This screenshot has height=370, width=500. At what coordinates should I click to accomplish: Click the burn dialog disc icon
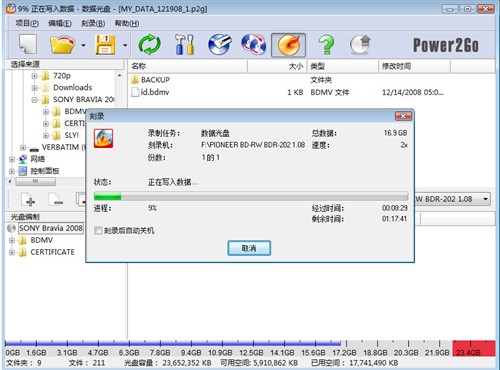[x=103, y=138]
